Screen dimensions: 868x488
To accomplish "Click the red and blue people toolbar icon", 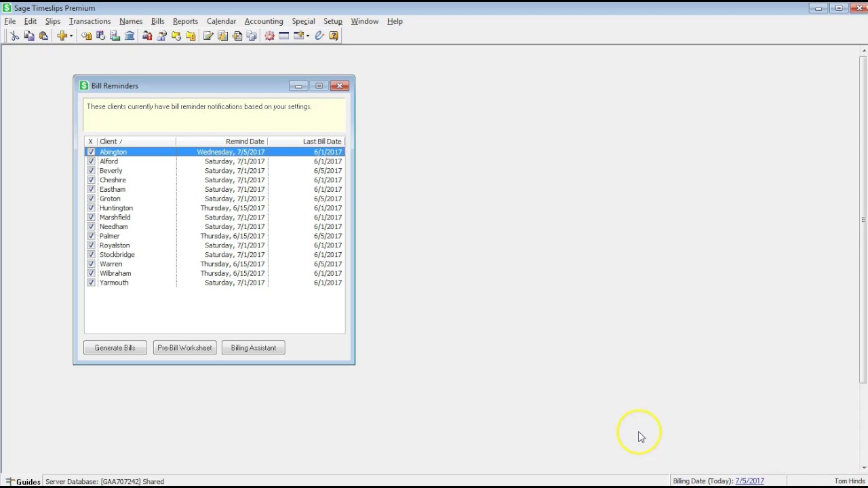I will (x=147, y=36).
